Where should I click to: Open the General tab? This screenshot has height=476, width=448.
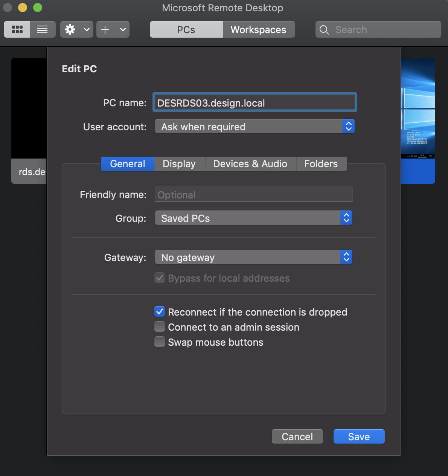(x=128, y=164)
